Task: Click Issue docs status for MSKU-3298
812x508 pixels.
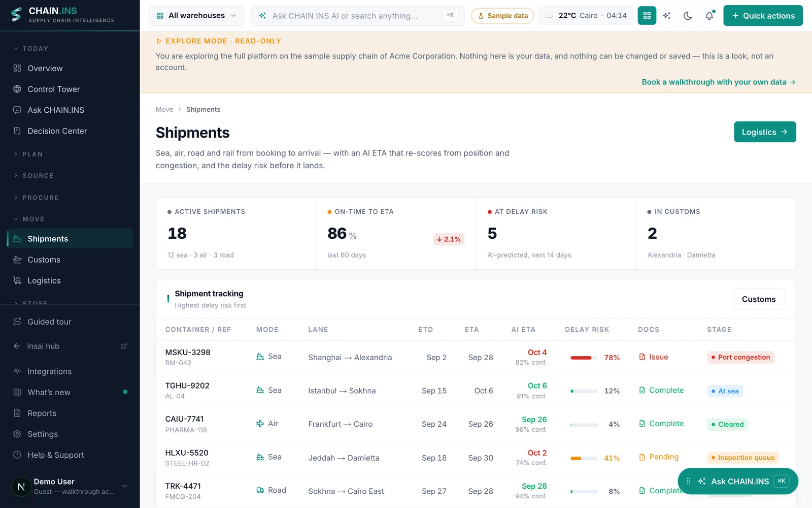Action: 654,357
